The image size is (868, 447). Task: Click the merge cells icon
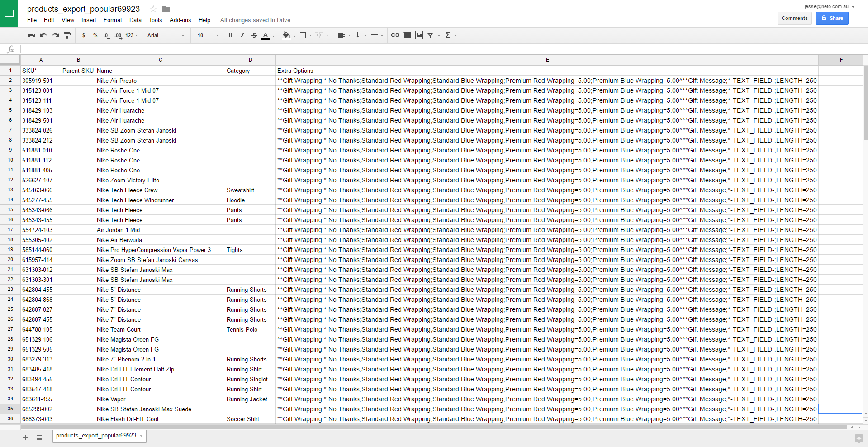(x=319, y=35)
